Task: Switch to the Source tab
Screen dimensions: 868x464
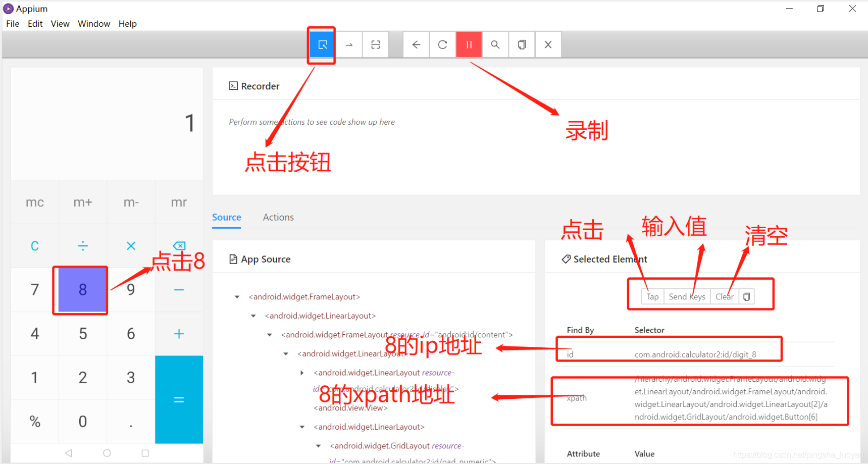Action: click(x=227, y=217)
